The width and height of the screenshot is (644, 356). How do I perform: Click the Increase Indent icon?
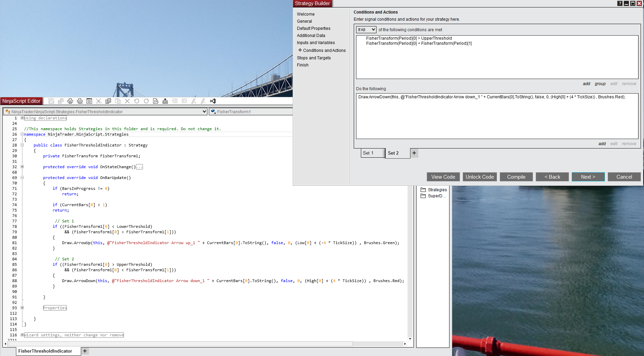(x=184, y=101)
